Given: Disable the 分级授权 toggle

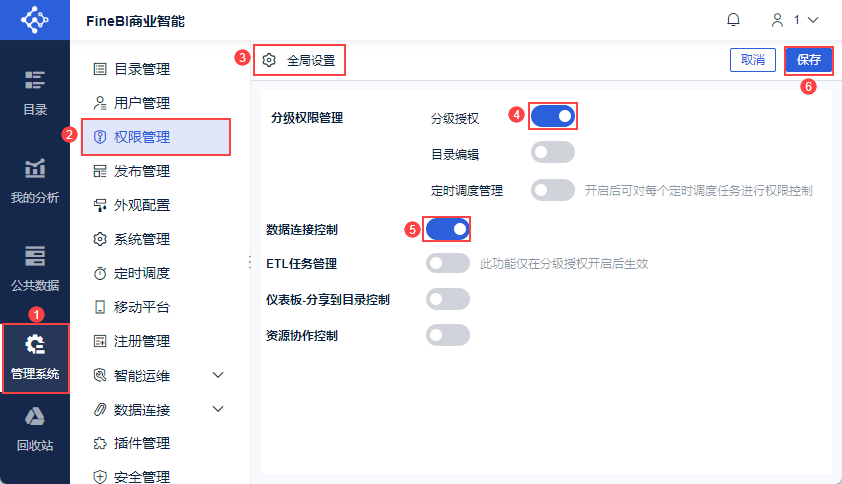Looking at the screenshot, I should point(553,117).
